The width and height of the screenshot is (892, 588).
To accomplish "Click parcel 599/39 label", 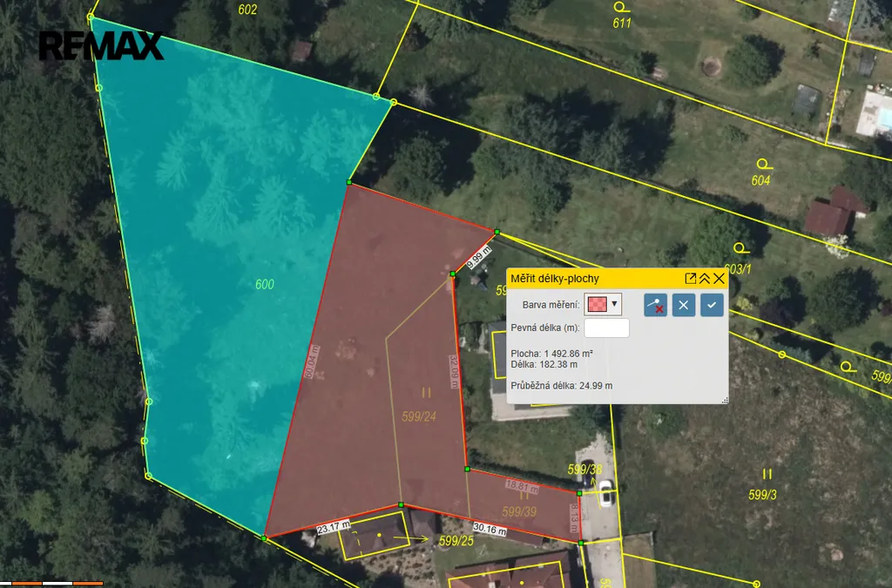I will coord(519,511).
